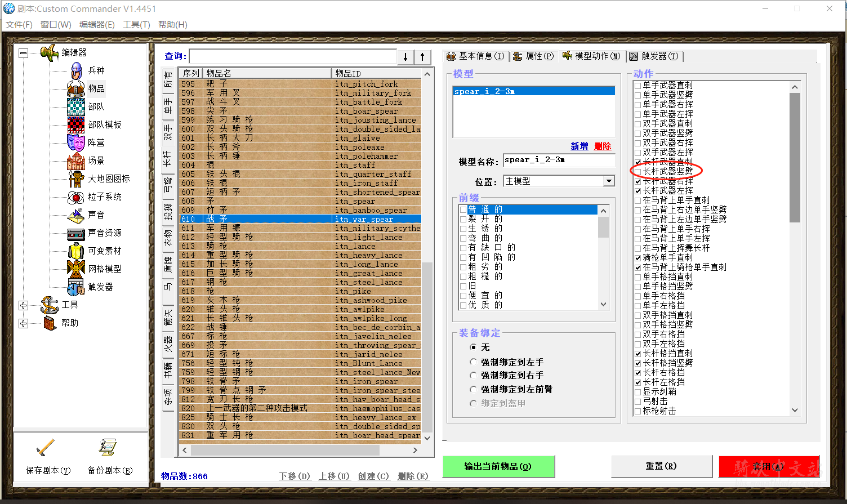Select the 物品 helmet icon in tree

76,88
